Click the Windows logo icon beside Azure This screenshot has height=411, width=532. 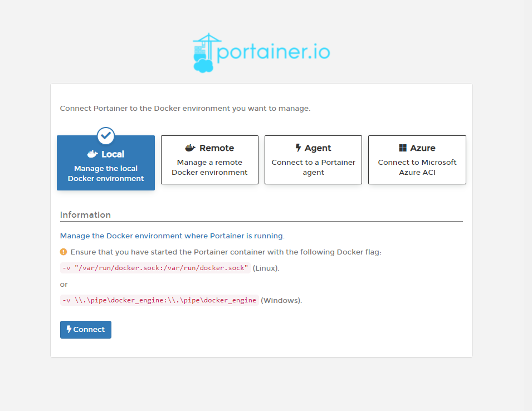pyautogui.click(x=403, y=148)
